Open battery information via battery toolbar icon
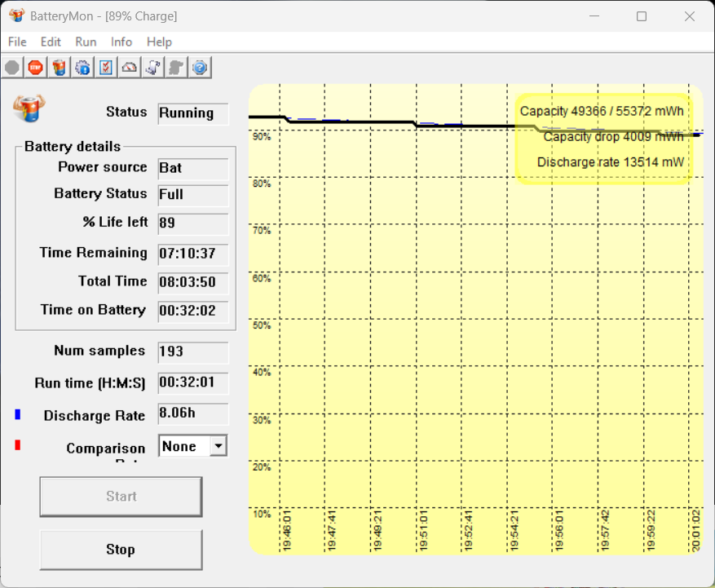The width and height of the screenshot is (715, 588). pyautogui.click(x=59, y=68)
